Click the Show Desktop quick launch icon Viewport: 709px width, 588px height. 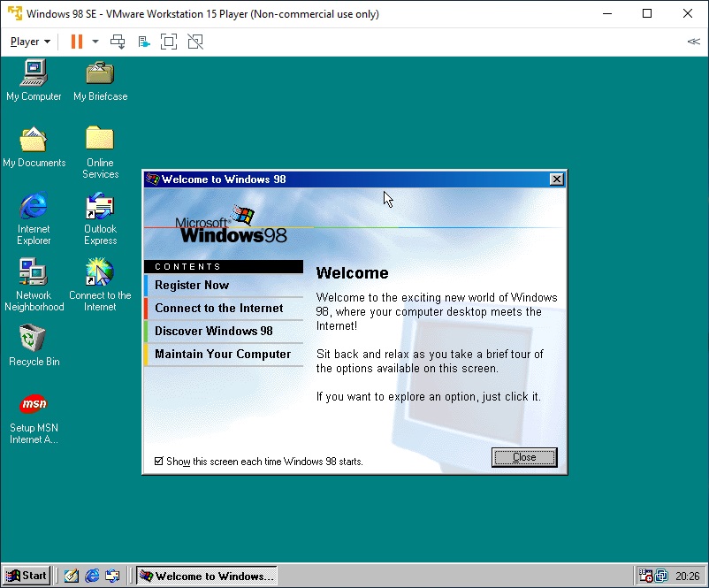coord(72,576)
